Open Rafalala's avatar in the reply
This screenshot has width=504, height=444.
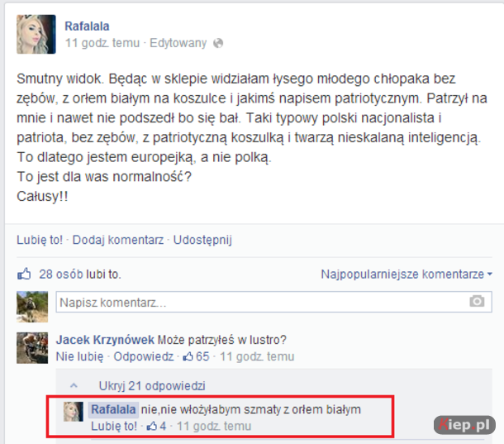click(74, 412)
